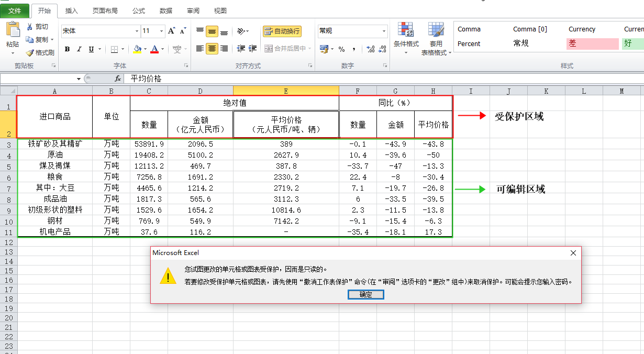Open 条件格式 (Conditional Formatting)
644x354 pixels.
(406, 37)
